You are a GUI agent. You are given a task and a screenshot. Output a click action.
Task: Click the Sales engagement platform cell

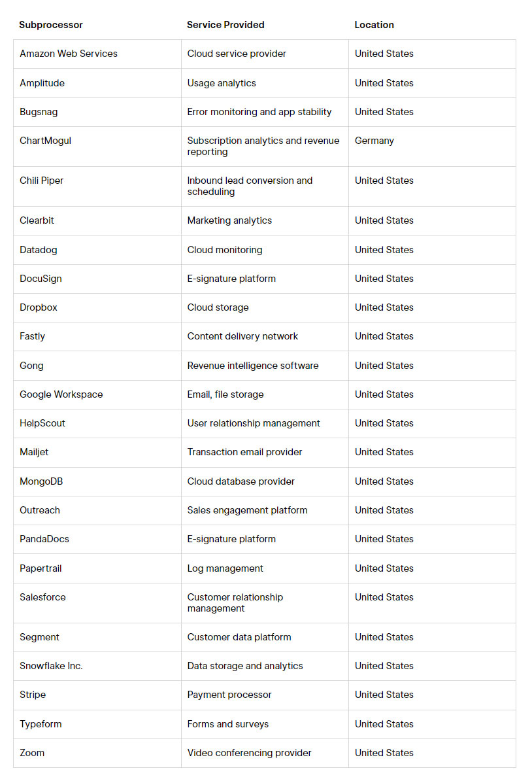247,510
